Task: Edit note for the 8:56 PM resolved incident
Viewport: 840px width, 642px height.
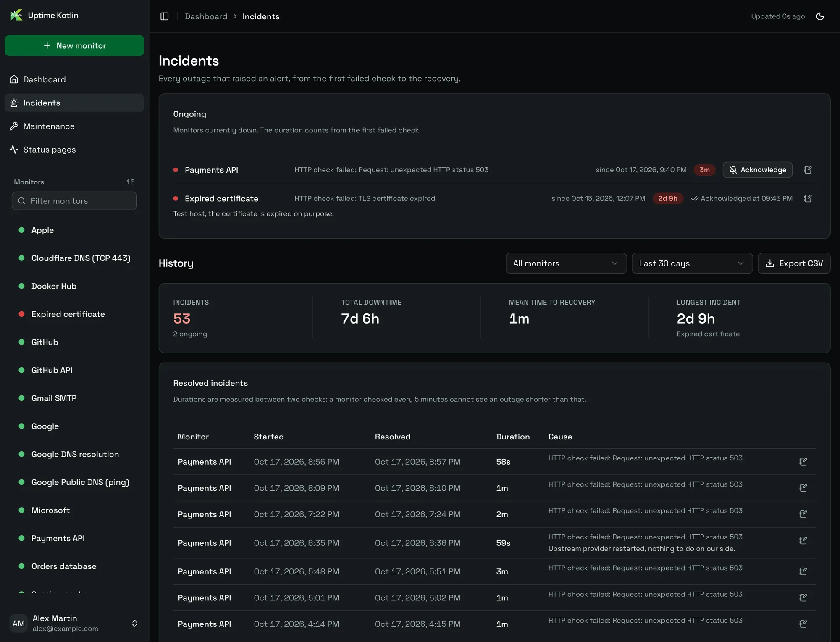Action: pyautogui.click(x=803, y=461)
